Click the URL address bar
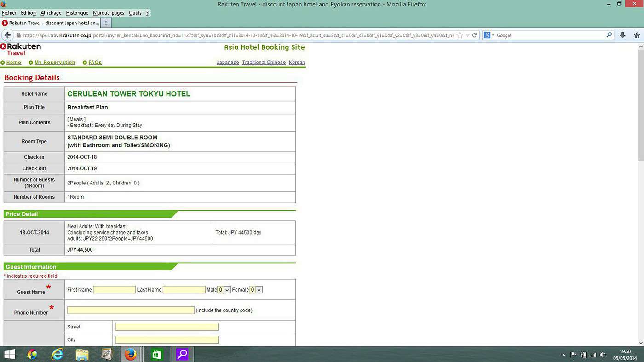The image size is (644, 362). pyautogui.click(x=238, y=35)
